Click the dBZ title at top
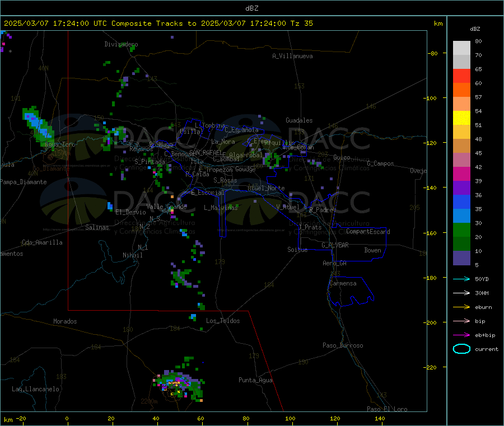The width and height of the screenshot is (504, 426). [251, 8]
